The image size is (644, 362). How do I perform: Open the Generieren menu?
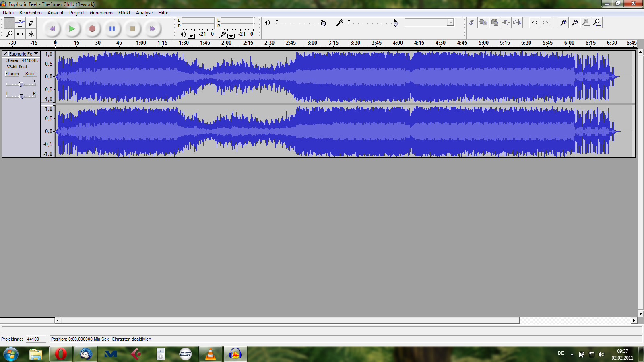[101, 13]
